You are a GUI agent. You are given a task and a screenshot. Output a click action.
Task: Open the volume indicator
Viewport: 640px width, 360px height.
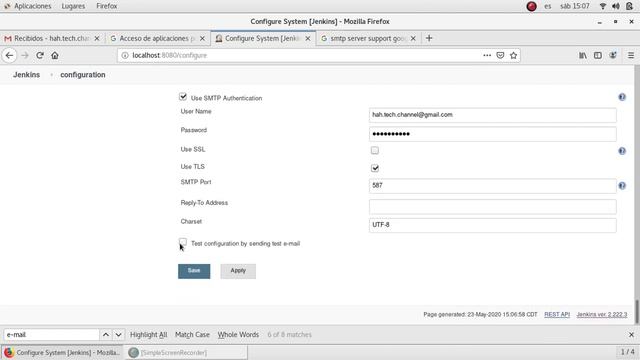pyautogui.click(x=616, y=6)
